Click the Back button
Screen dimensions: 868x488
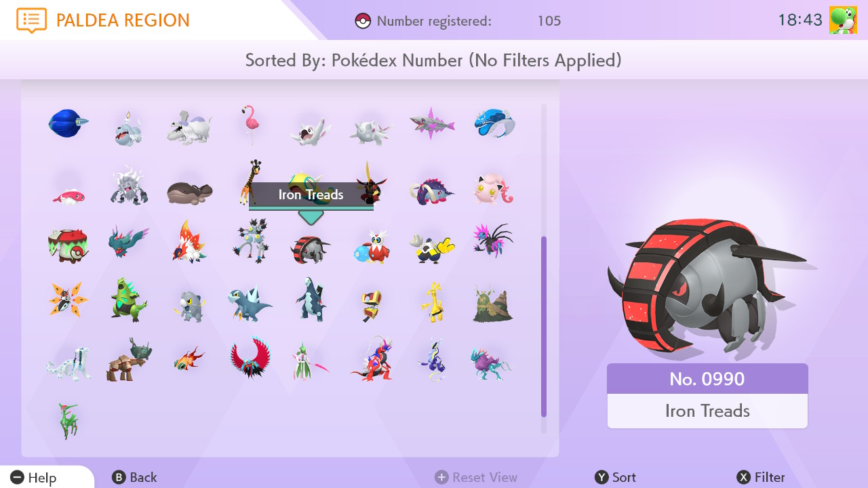(134, 477)
